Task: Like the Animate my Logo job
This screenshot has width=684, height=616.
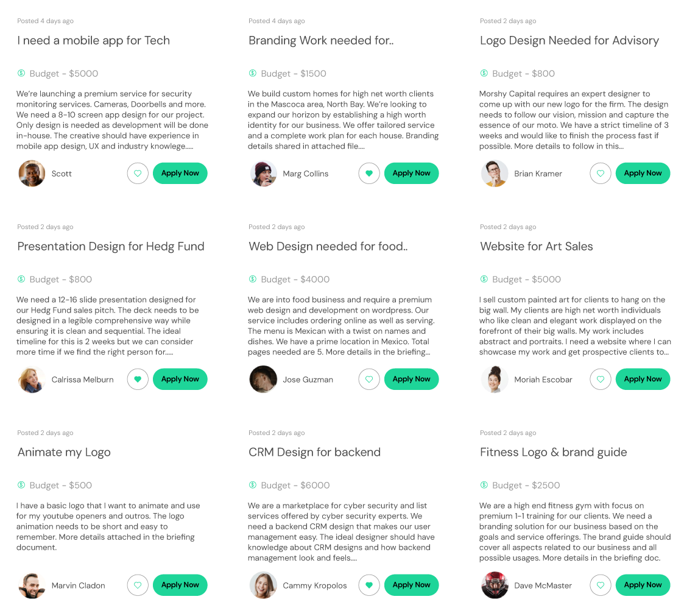Action: pos(138,586)
